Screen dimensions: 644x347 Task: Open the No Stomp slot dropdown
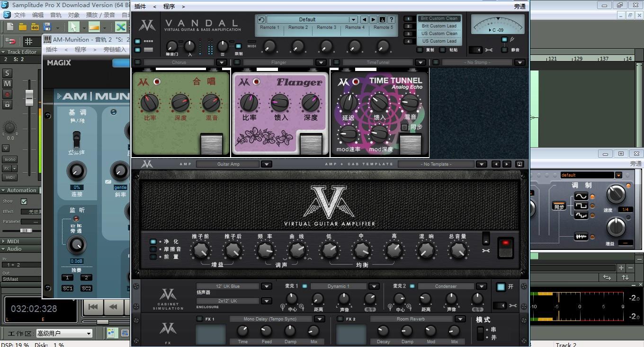(519, 62)
